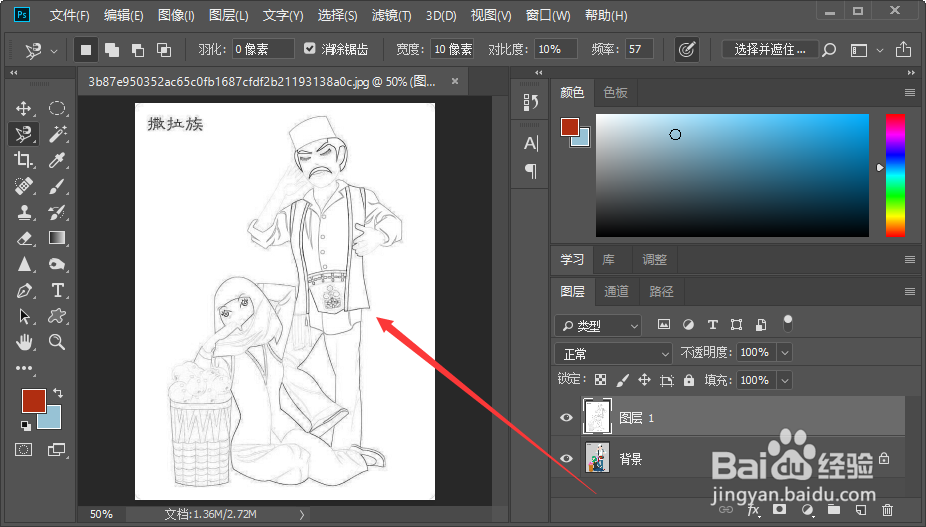926x527 pixels.
Task: Add a layer mask button
Action: 780,509
